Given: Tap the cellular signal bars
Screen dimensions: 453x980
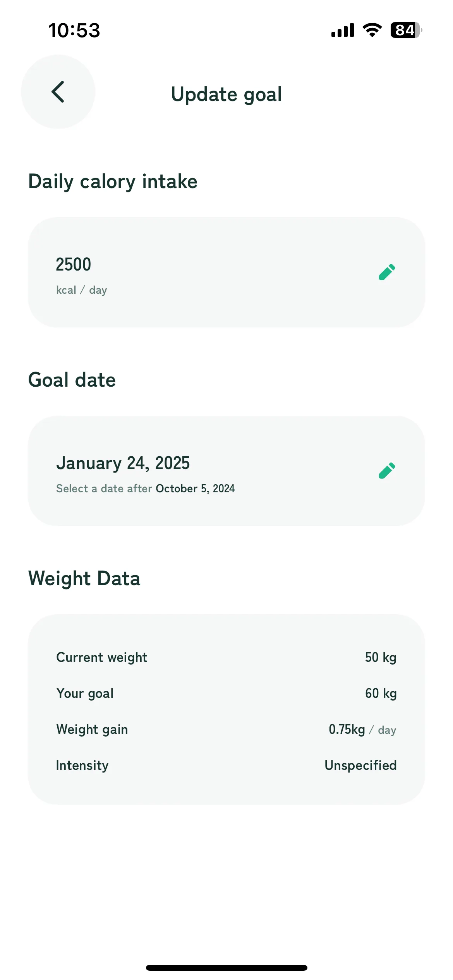Looking at the screenshot, I should [343, 30].
